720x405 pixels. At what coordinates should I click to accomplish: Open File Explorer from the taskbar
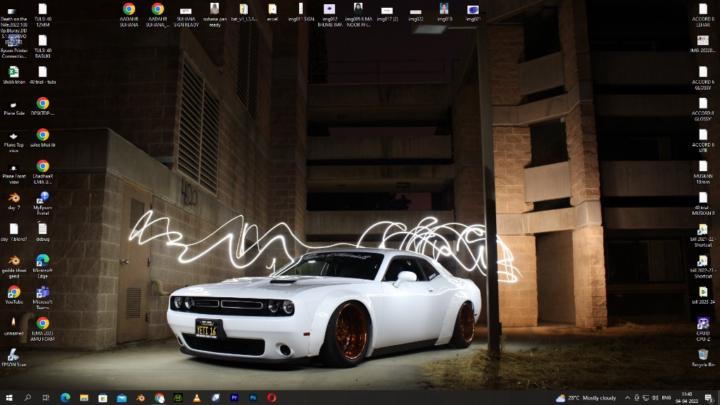click(84, 398)
